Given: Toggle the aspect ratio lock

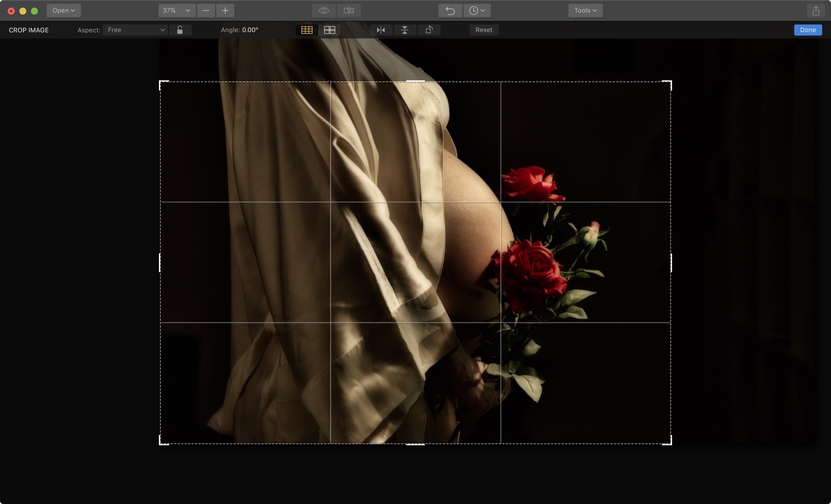Looking at the screenshot, I should [x=180, y=30].
